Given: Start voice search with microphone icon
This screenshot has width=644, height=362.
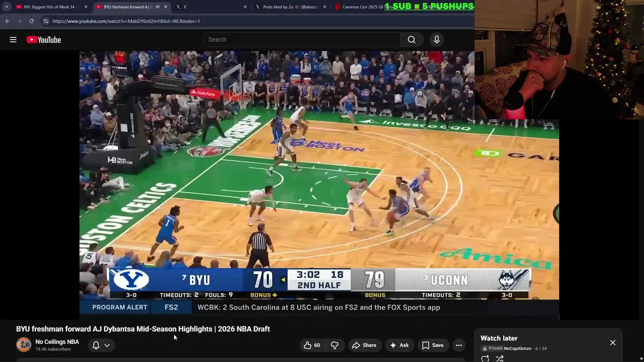Looking at the screenshot, I should click(x=437, y=40).
